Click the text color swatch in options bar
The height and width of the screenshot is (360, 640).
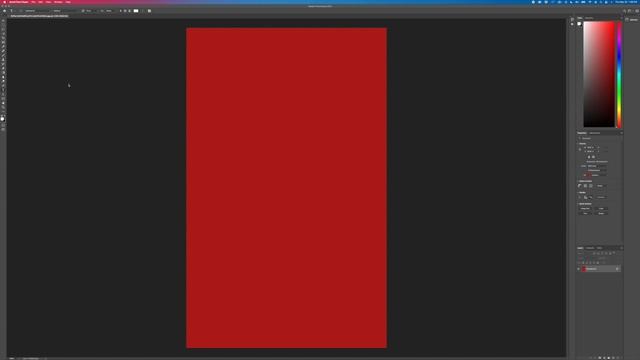tap(136, 11)
